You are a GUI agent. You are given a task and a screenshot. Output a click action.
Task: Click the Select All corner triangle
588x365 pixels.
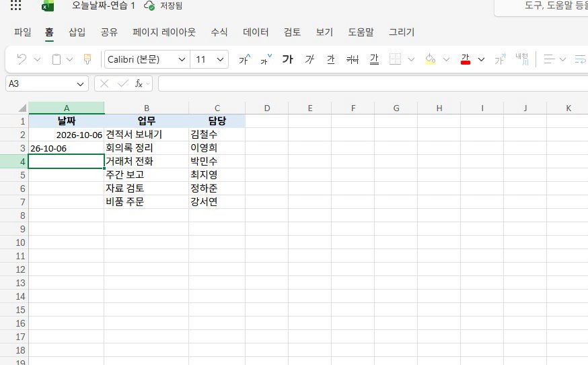[x=22, y=108]
